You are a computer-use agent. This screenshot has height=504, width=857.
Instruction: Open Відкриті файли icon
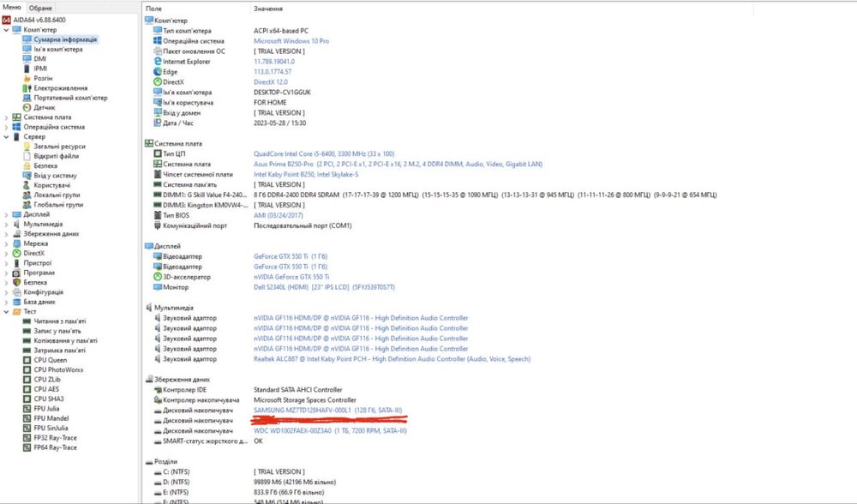click(x=27, y=156)
